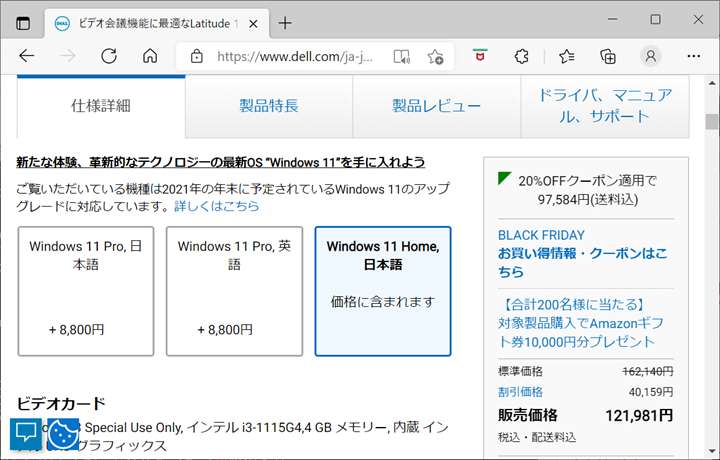Open the cookie settings icon
Viewport: 720px width, 460px height.
63,434
